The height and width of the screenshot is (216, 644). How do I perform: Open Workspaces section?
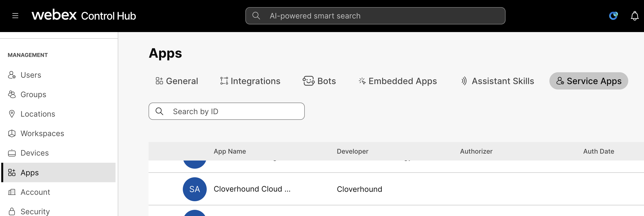click(58, 134)
